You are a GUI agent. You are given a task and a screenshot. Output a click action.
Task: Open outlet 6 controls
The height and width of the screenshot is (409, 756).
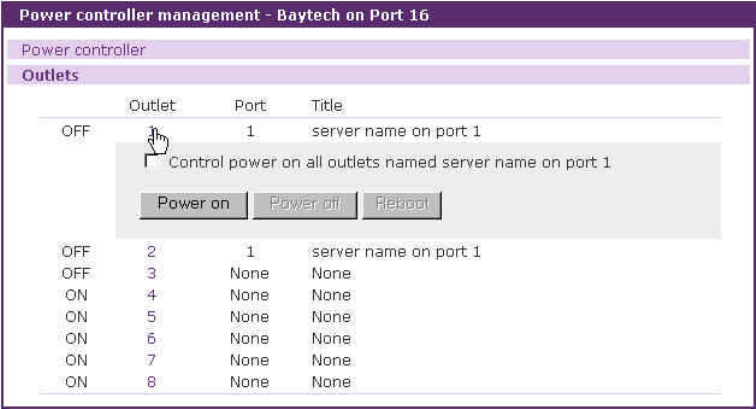pos(152,339)
